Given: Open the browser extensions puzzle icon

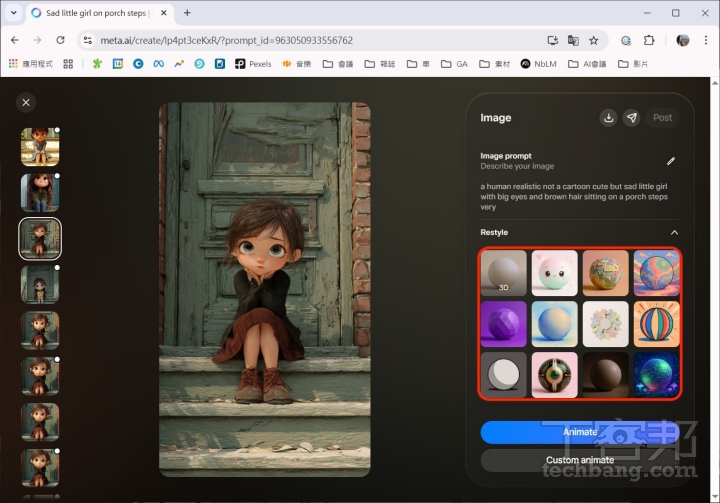Looking at the screenshot, I should [x=648, y=40].
